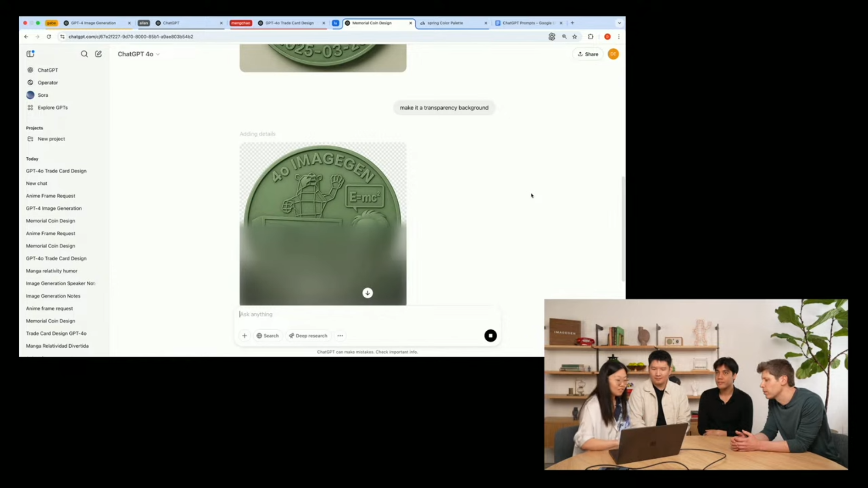The image size is (868, 488).
Task: Close the Memorial Coin Design tab
Action: tap(411, 23)
